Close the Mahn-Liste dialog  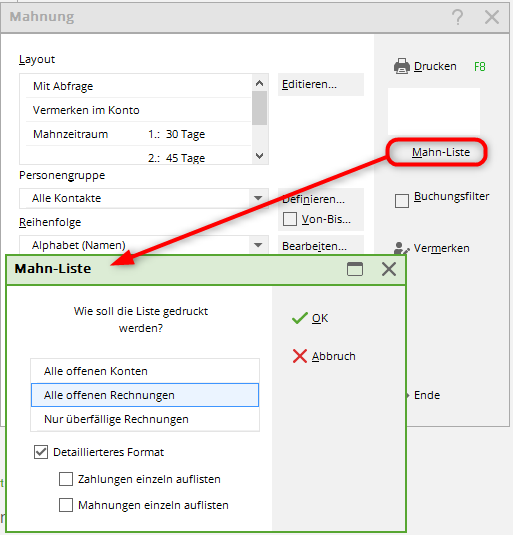point(389,269)
